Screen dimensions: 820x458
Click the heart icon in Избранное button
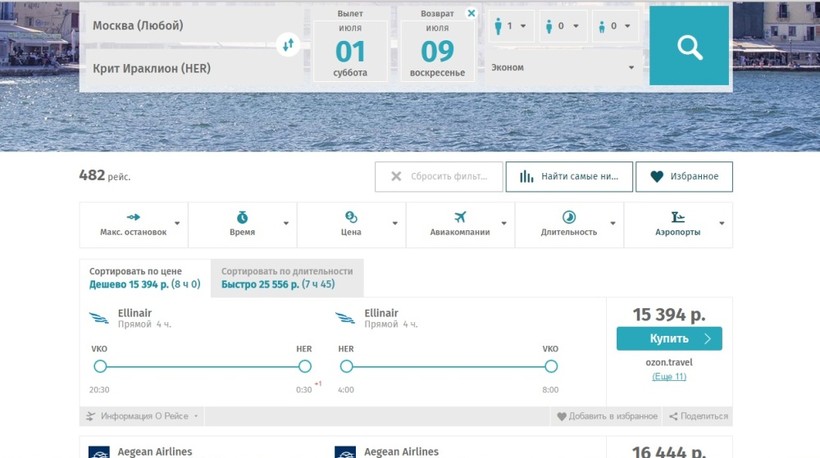click(x=657, y=177)
